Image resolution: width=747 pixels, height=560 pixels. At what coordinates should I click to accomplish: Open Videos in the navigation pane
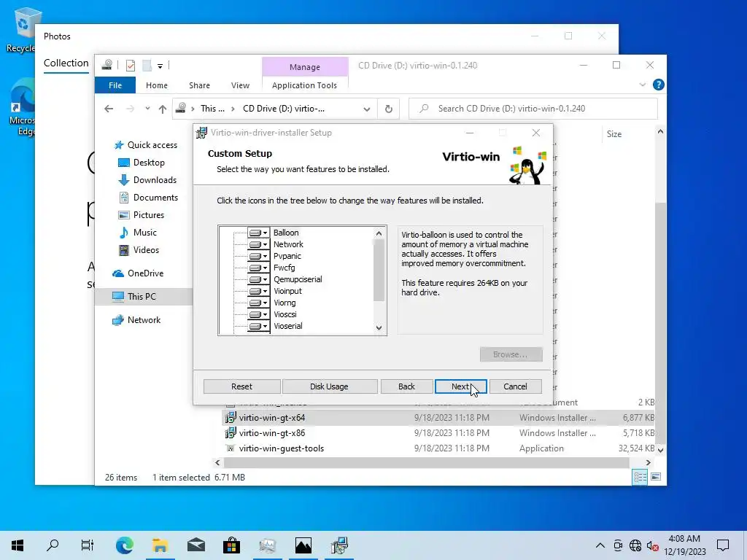(x=138, y=250)
